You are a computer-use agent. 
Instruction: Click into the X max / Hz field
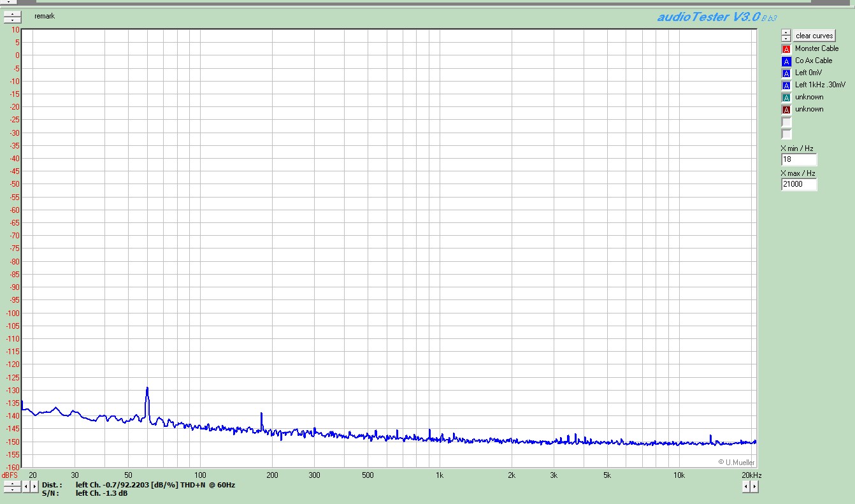(799, 184)
